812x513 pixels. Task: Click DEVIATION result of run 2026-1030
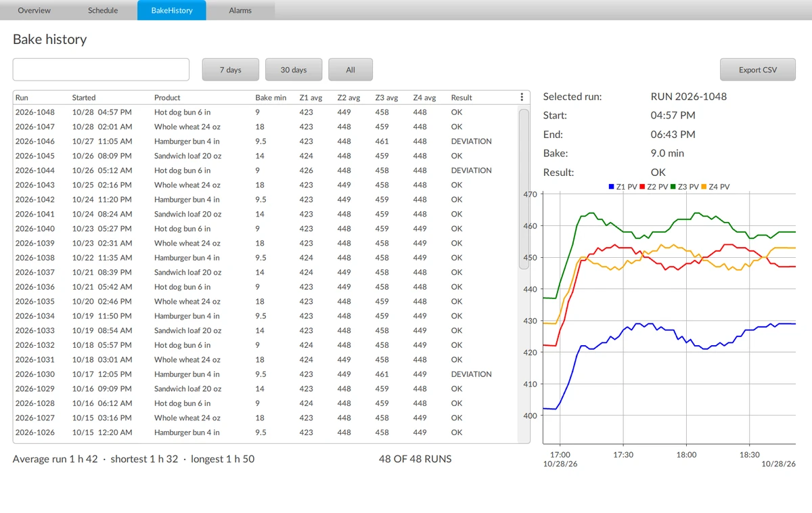click(471, 374)
